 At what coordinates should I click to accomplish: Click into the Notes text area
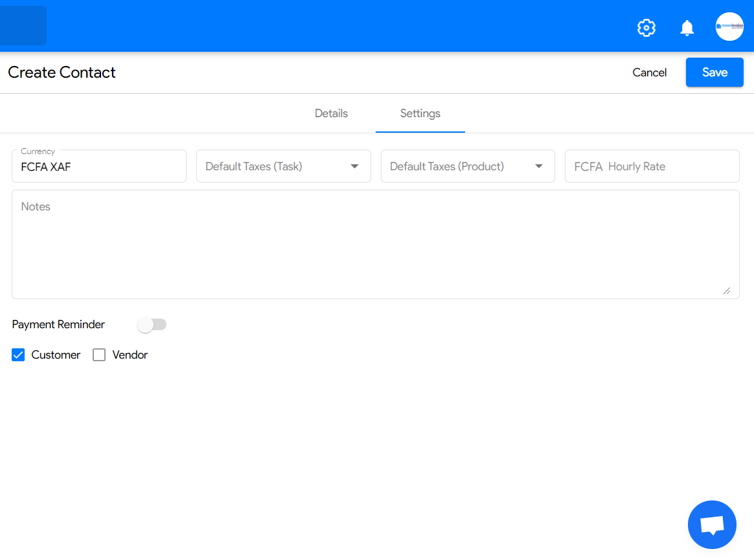point(376,244)
